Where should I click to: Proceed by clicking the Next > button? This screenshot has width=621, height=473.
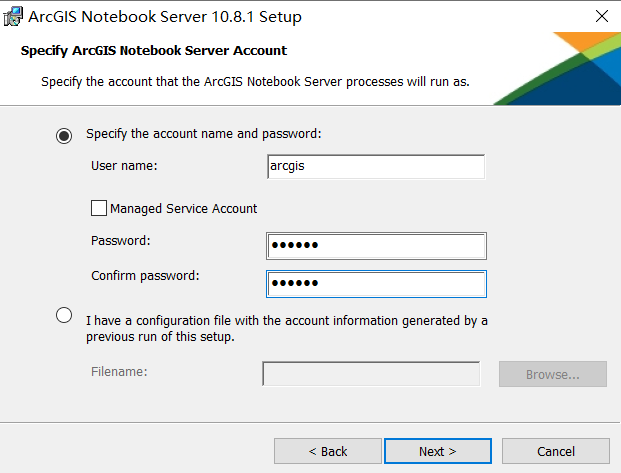click(x=438, y=451)
